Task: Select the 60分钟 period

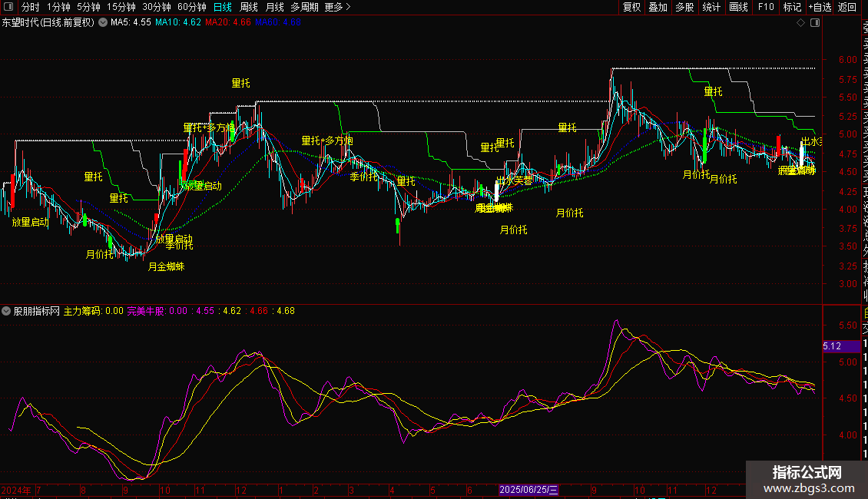Action: click(x=192, y=7)
